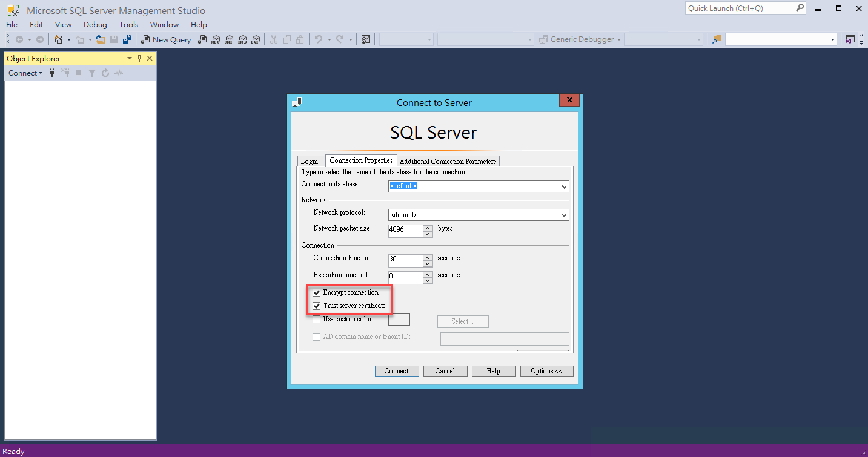Uncheck the Encrypt connection checkbox
This screenshot has width=868, height=457.
(x=316, y=292)
